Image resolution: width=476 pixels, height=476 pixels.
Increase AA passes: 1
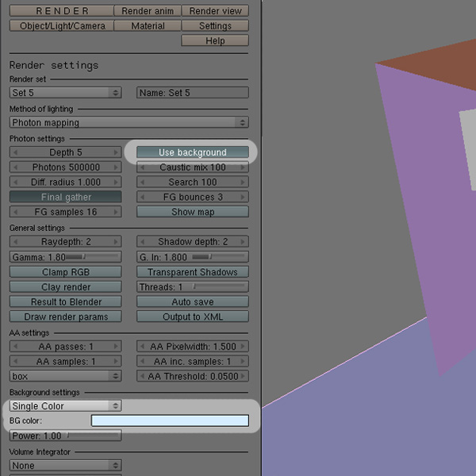pos(116,346)
